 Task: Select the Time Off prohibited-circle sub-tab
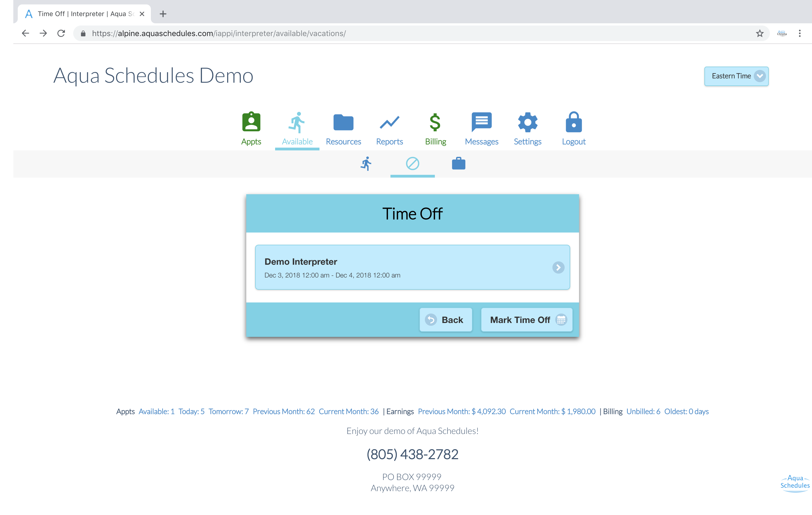412,164
